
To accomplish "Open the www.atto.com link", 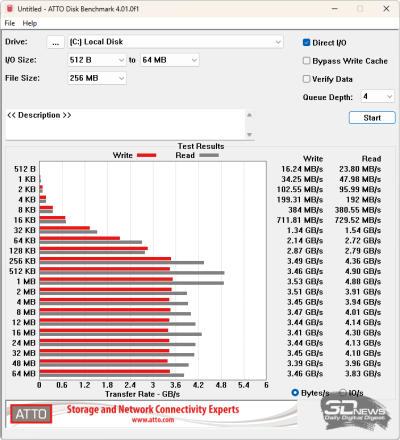I will click(x=153, y=420).
